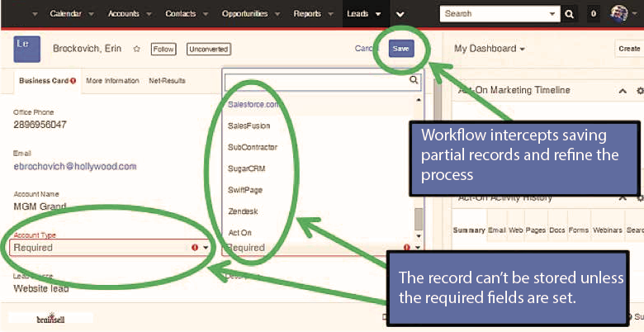644x332 pixels.
Task: Switch to the Business Card tab
Action: point(44,81)
